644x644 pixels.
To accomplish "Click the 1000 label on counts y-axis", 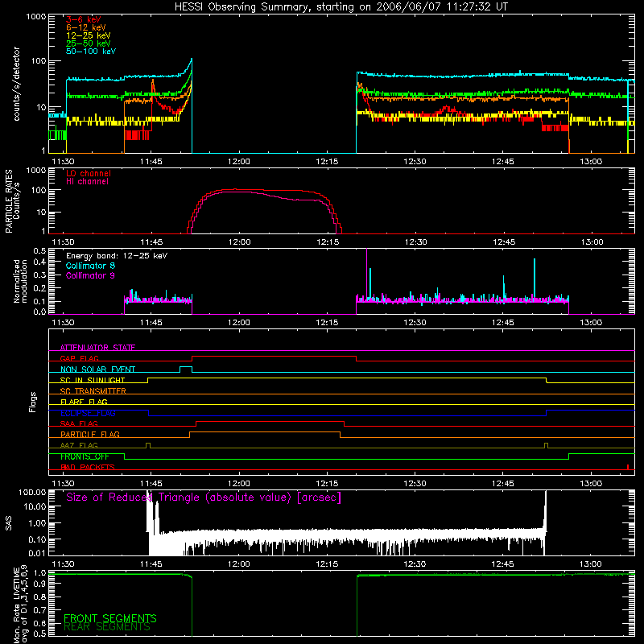I will pos(35,17).
